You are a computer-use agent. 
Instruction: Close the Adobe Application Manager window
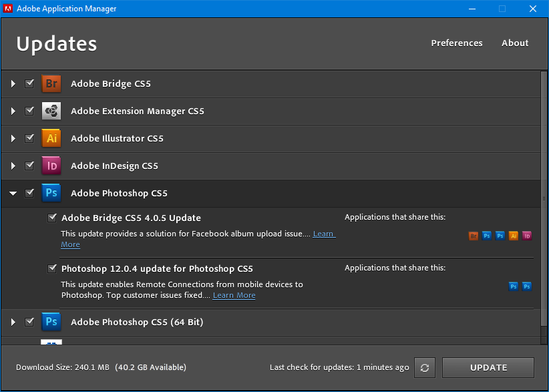532,9
